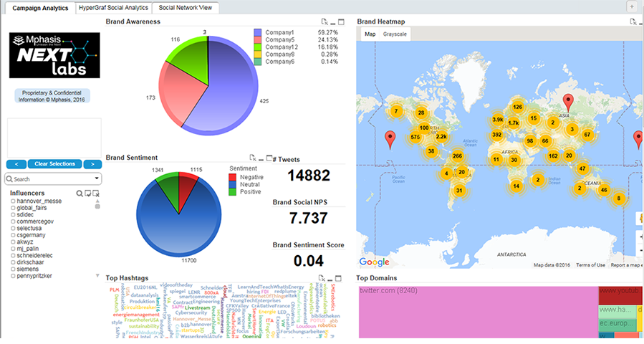
Task: Select influencer sdidec
Action: pyautogui.click(x=22, y=214)
